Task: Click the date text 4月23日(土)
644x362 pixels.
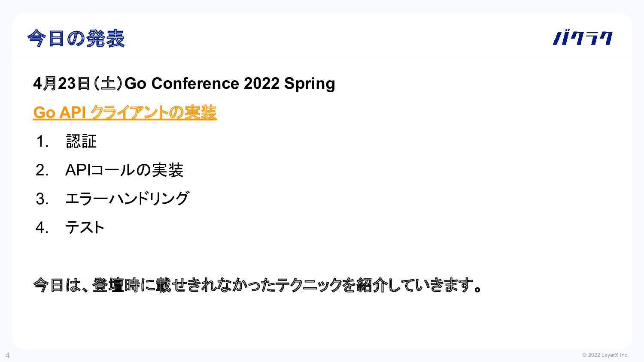Action: (78, 83)
